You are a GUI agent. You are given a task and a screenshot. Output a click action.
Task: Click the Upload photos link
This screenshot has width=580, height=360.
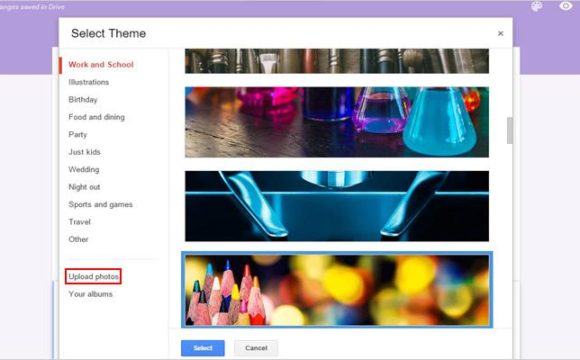[93, 276]
